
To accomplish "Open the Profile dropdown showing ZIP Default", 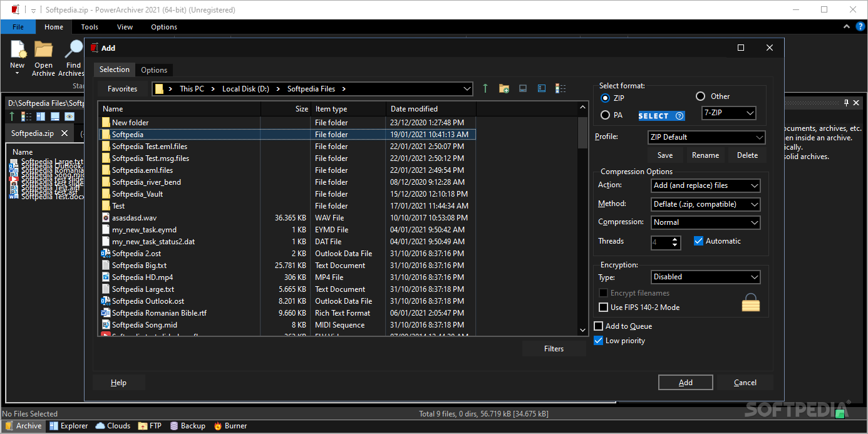I will click(706, 137).
